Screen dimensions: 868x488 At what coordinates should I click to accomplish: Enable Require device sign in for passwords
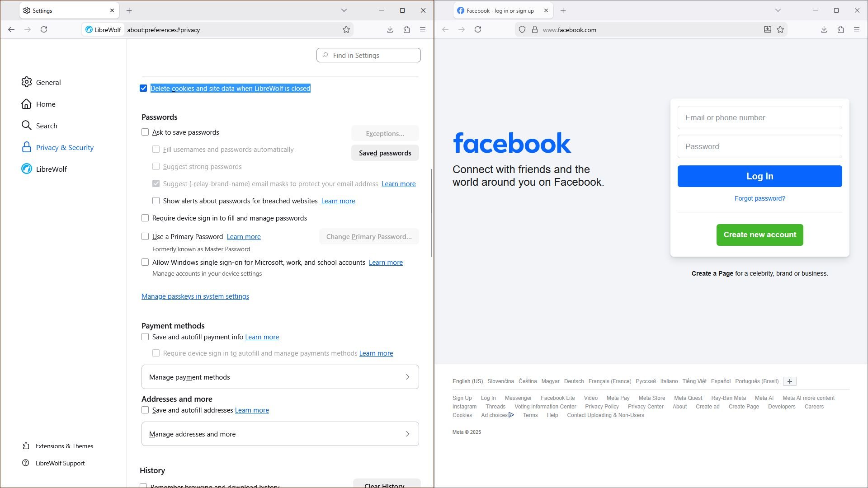point(145,218)
